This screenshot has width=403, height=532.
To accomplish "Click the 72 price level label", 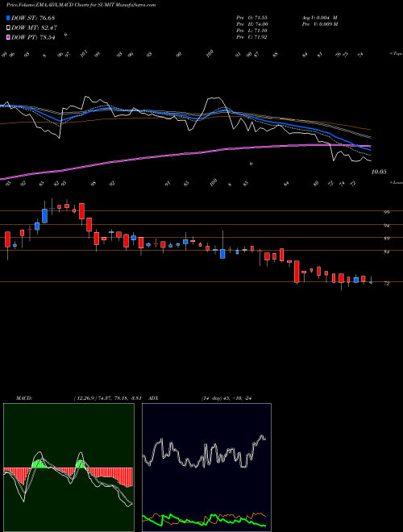I will coord(386,284).
